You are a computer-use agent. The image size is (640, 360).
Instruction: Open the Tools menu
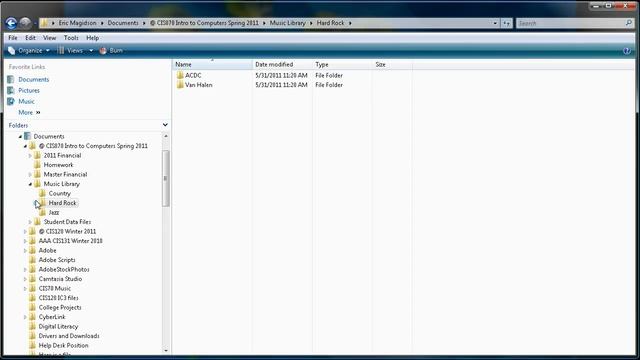point(71,38)
